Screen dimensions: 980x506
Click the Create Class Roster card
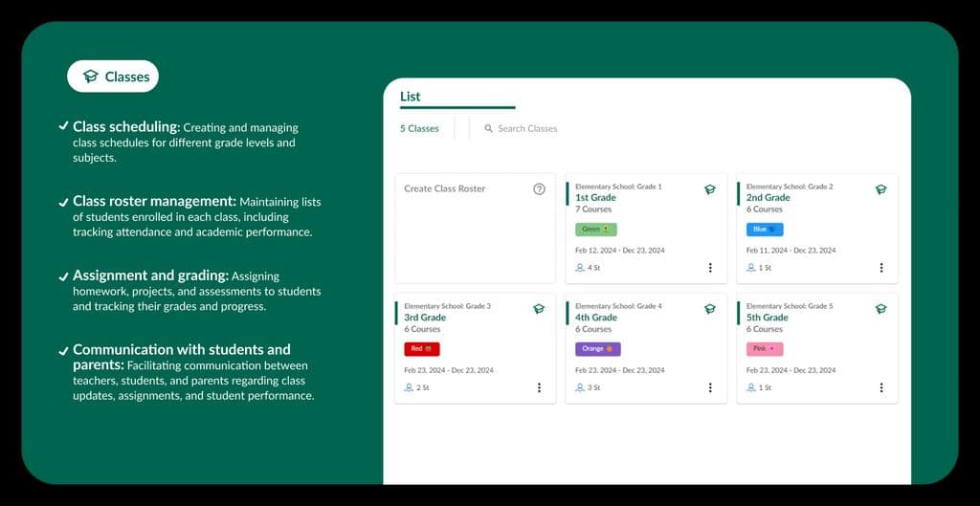click(x=475, y=229)
